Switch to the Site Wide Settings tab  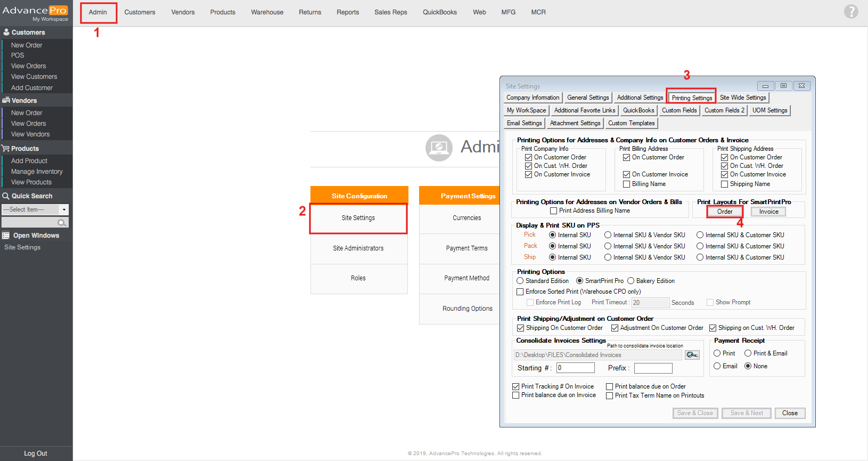742,98
